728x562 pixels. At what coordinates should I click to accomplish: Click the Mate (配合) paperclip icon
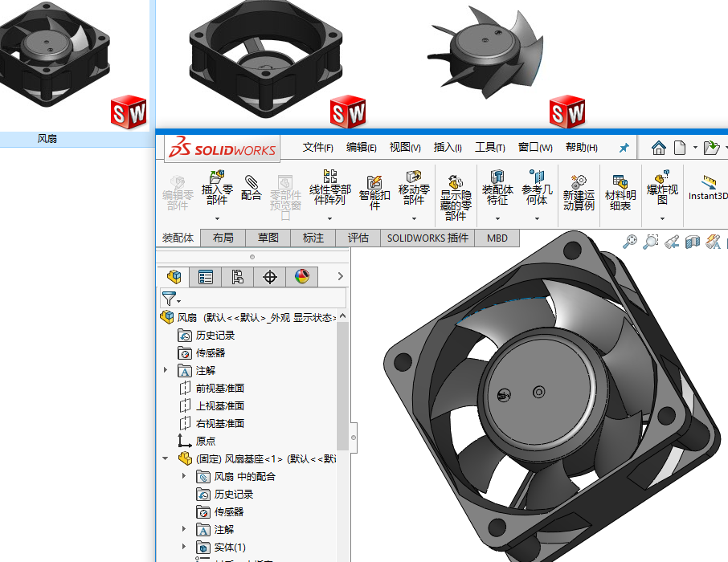click(251, 182)
